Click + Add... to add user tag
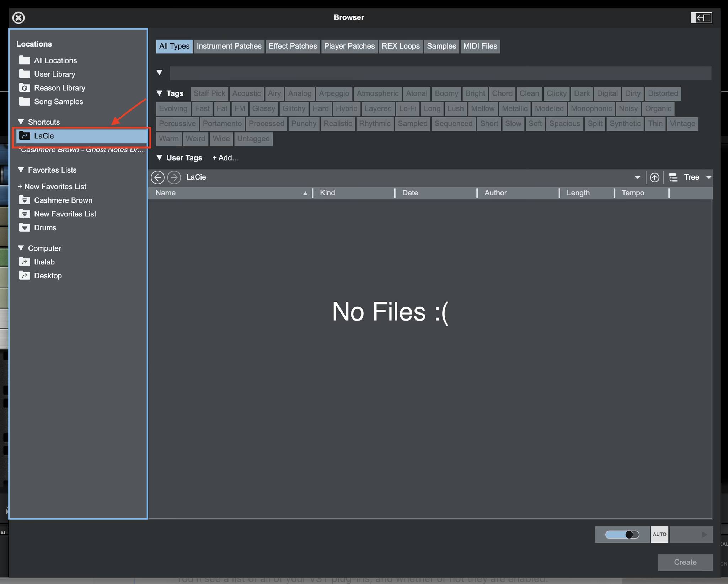 225,158
